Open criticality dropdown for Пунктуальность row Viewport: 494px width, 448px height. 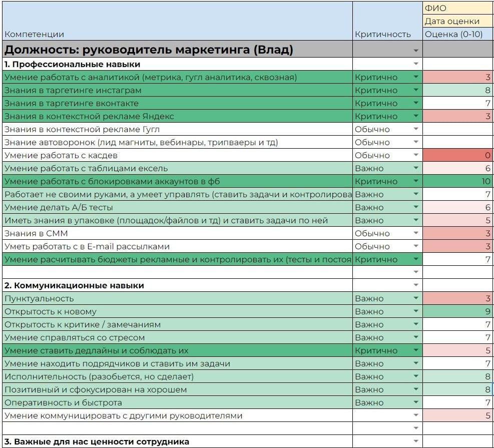415,298
